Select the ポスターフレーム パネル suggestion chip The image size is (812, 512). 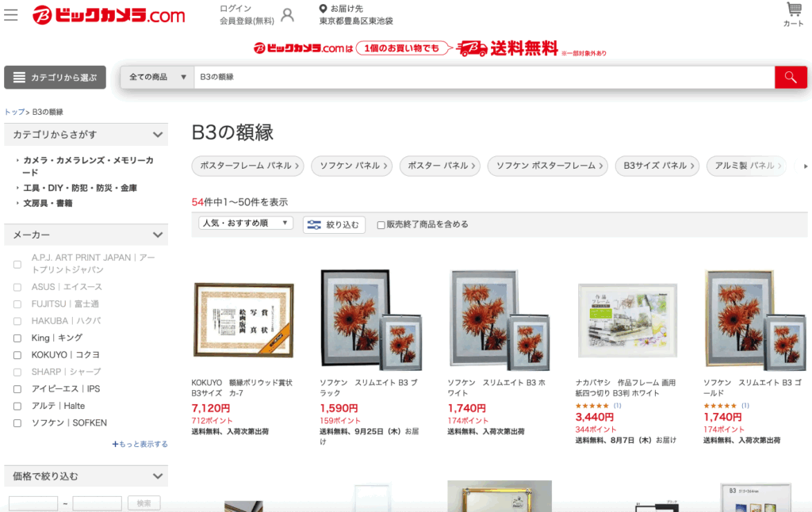click(247, 166)
